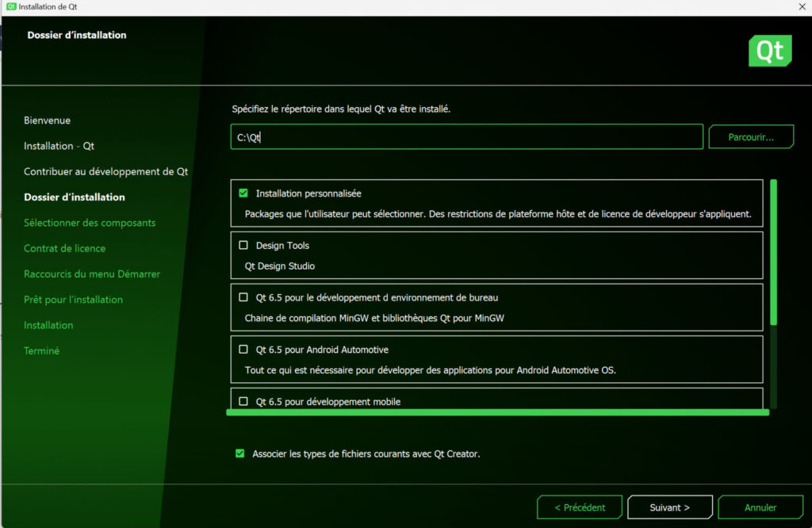This screenshot has height=528, width=812.
Task: Click Prêt pour l'installation step
Action: pos(73,300)
